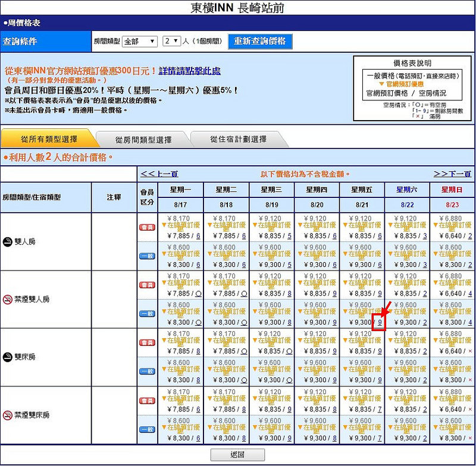Image resolution: width=476 pixels, height=466 pixels.
Task: Click the smoking icon beside 雙人房
Action: (7, 242)
